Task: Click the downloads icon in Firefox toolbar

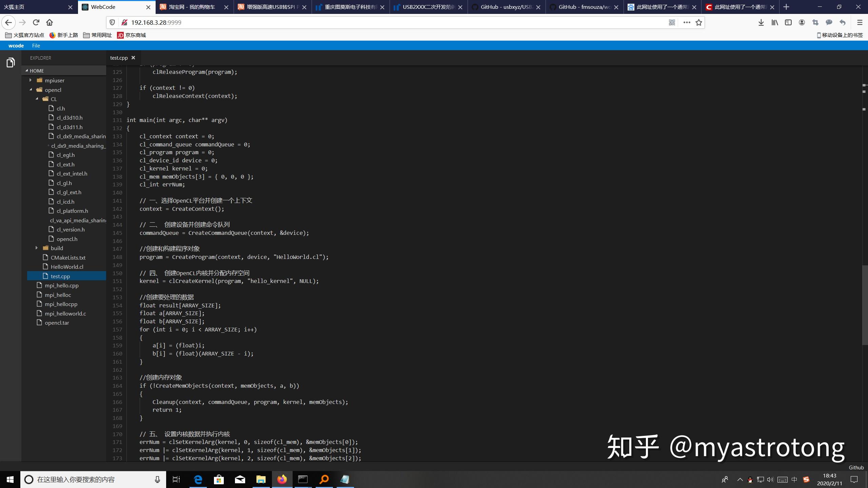Action: pos(762,22)
